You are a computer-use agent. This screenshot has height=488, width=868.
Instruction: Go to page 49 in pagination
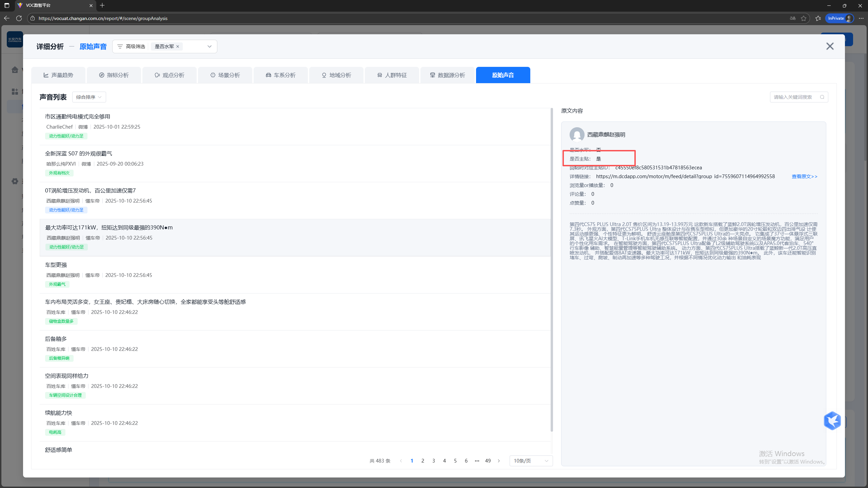488,461
